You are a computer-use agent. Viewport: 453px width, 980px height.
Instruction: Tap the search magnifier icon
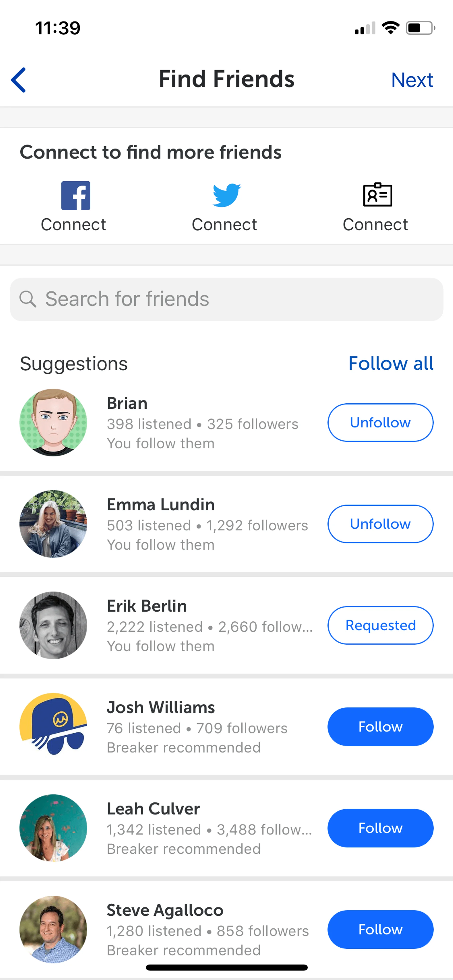pos(27,299)
